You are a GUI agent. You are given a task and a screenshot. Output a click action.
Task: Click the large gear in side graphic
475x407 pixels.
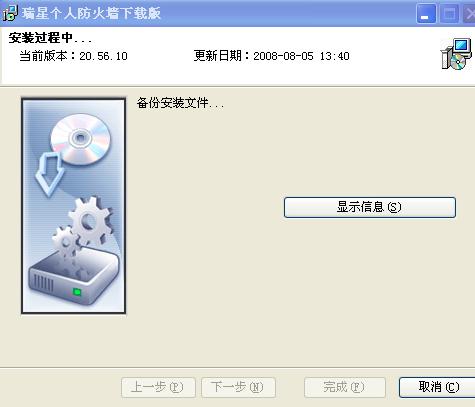coord(90,222)
